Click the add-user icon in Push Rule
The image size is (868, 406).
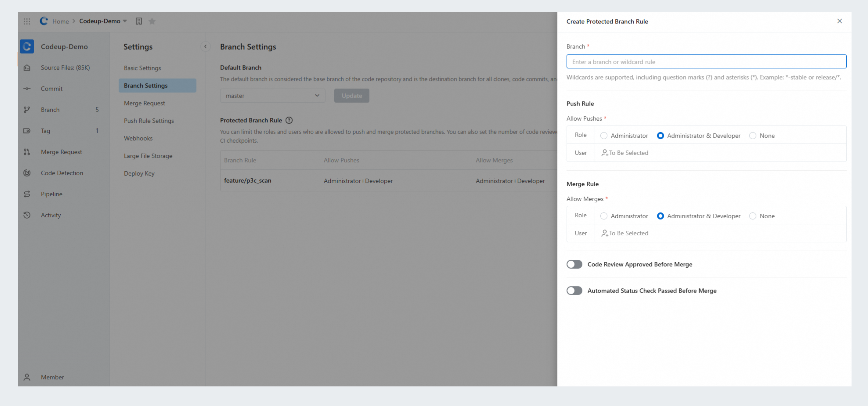click(x=604, y=153)
